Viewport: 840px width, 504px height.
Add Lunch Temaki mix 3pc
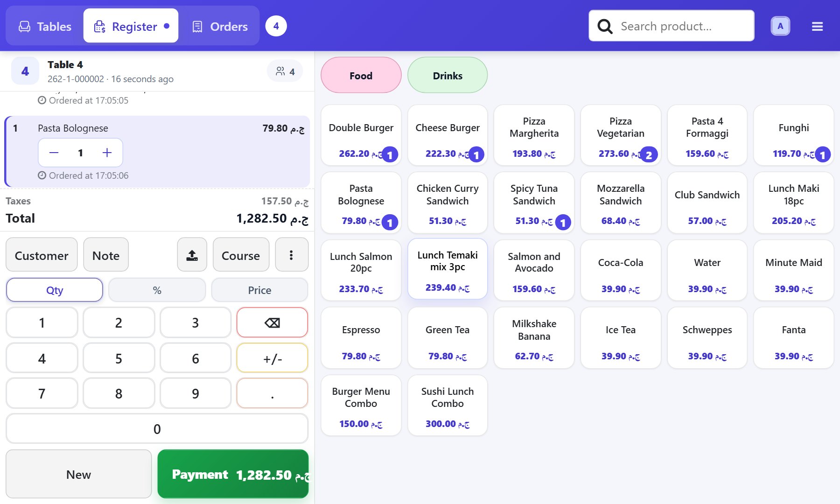448,269
